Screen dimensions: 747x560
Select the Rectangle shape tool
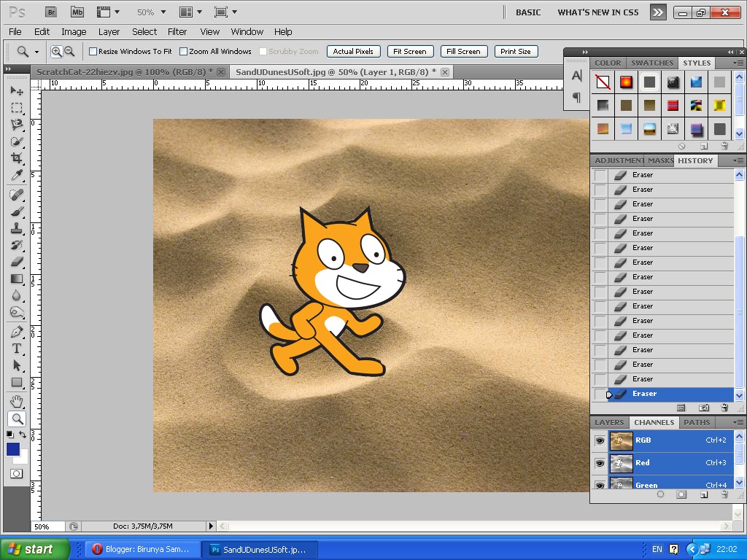(x=17, y=382)
